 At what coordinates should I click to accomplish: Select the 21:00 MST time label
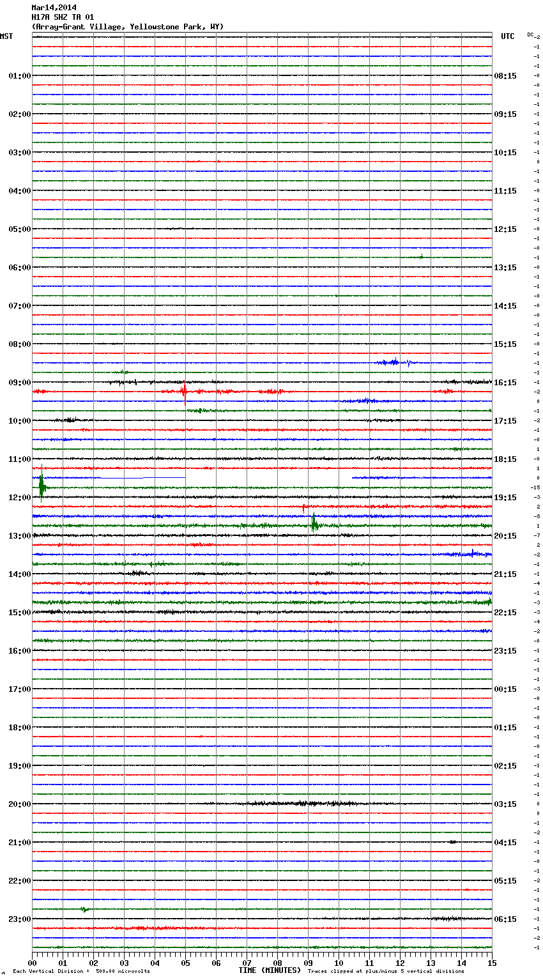pos(20,843)
